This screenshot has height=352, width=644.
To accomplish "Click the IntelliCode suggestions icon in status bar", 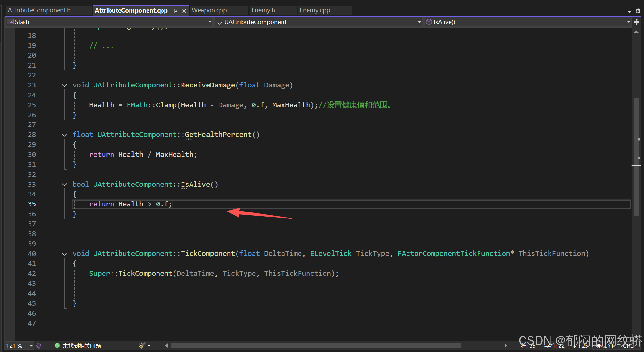I will tap(39, 346).
